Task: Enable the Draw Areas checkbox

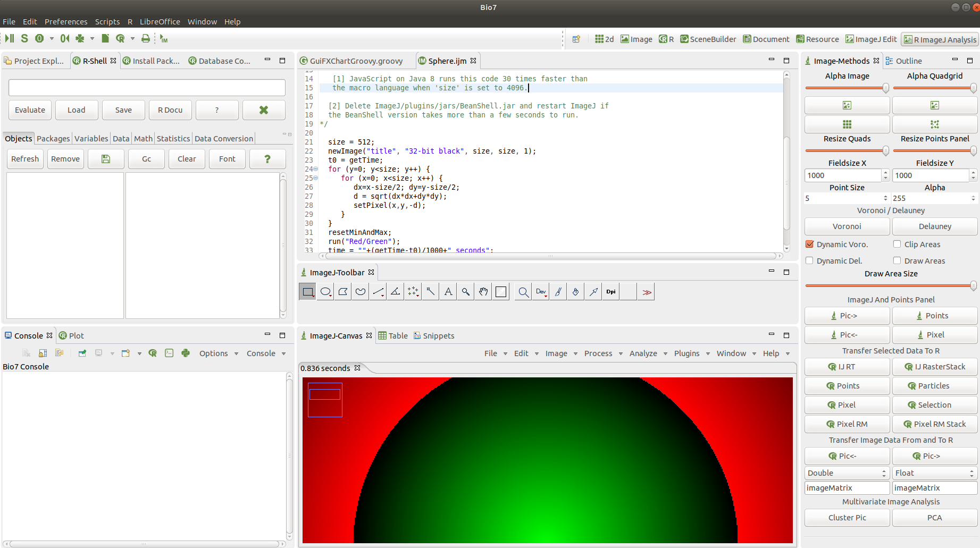Action: click(897, 260)
